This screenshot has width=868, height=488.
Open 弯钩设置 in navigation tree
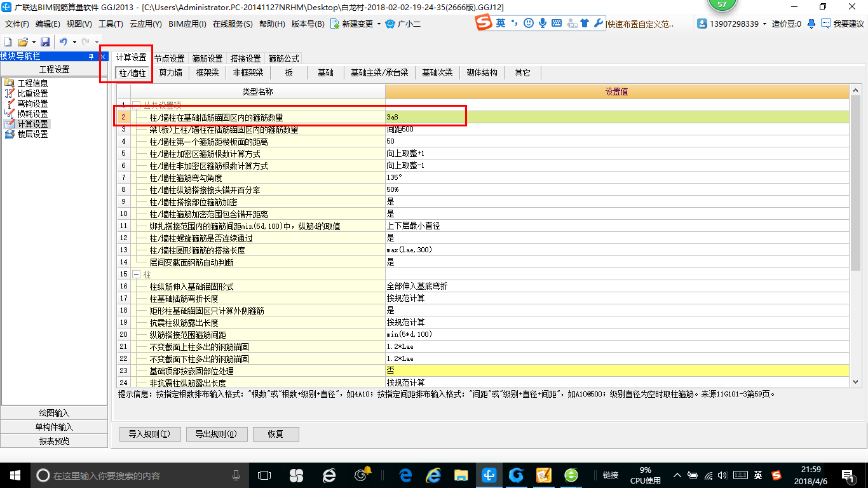point(32,104)
